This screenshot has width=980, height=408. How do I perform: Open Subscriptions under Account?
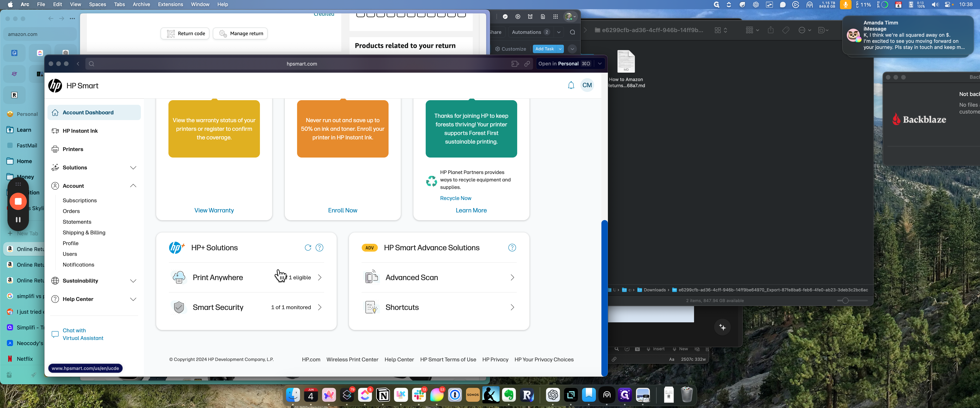79,201
